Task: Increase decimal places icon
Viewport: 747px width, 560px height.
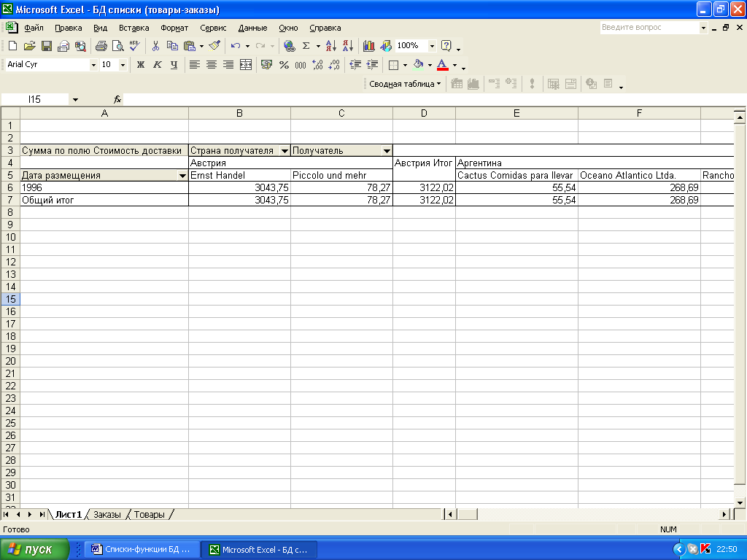Action: tap(318, 65)
